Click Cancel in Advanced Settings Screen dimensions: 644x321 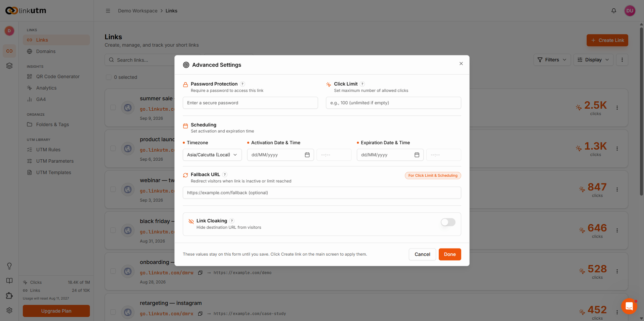pos(422,255)
